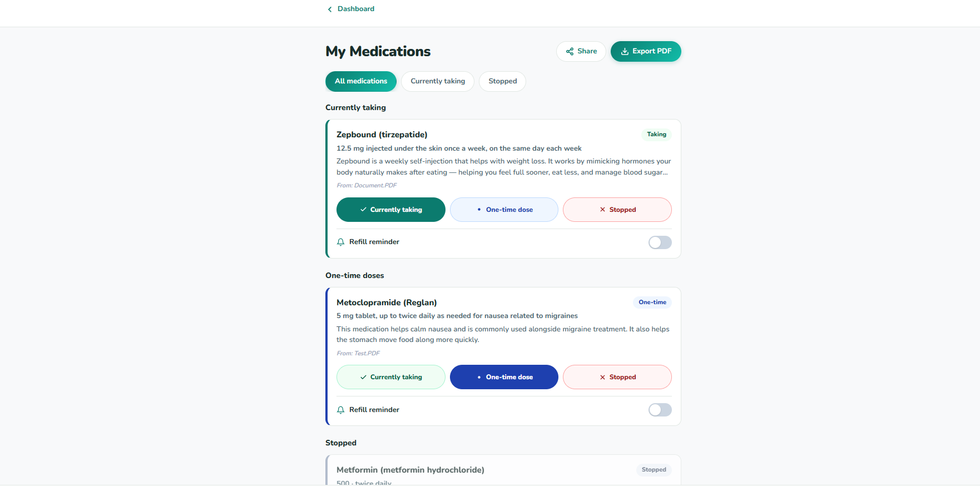The height and width of the screenshot is (486, 980).
Task: Mark Zepbound as One-time dose
Action: pos(504,210)
